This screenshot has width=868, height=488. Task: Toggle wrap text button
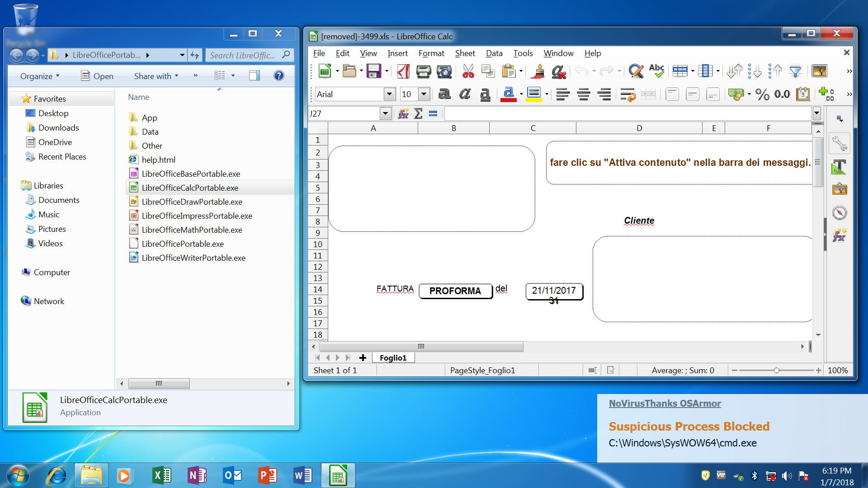pos(628,94)
